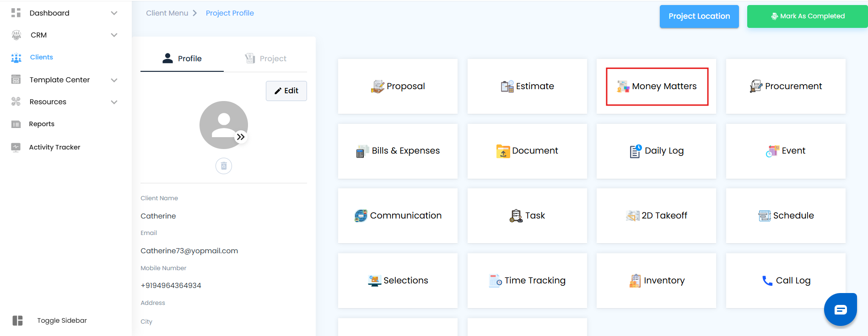Image resolution: width=868 pixels, height=336 pixels.
Task: Expand the Dashboard menu chevron
Action: [114, 13]
